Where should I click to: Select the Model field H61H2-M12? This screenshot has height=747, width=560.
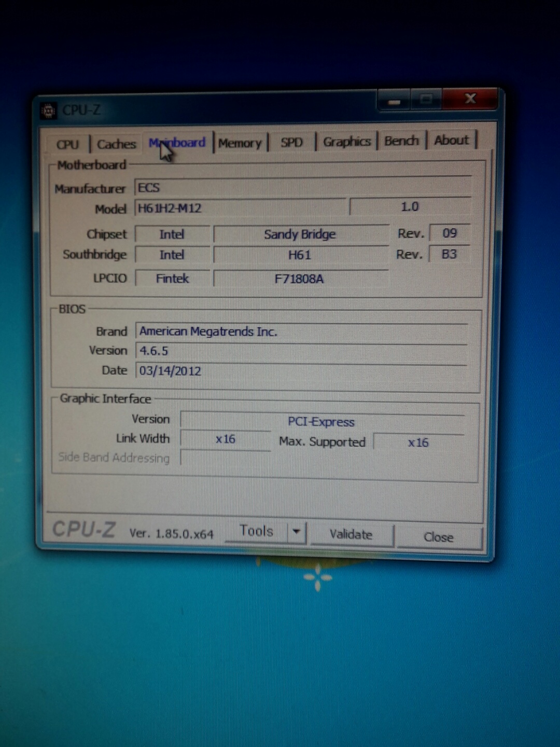[240, 208]
